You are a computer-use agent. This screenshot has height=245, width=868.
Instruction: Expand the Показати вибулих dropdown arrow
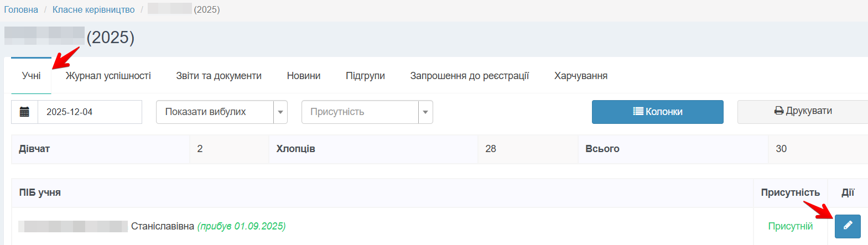tap(280, 112)
